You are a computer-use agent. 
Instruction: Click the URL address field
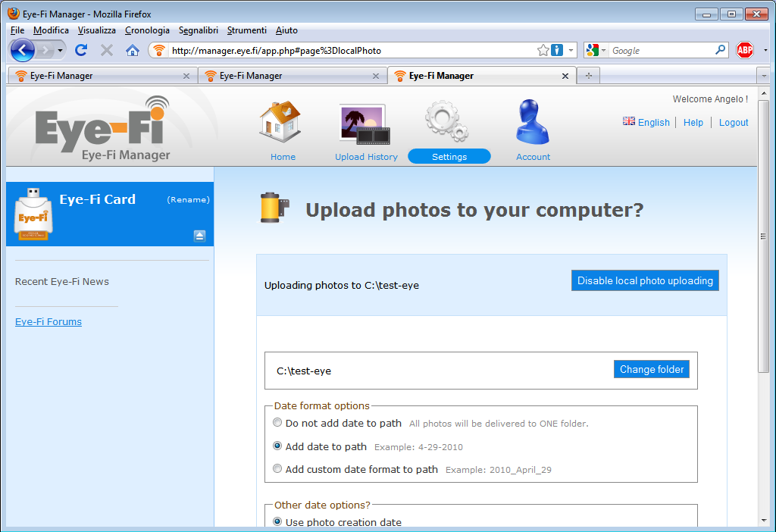coord(352,51)
